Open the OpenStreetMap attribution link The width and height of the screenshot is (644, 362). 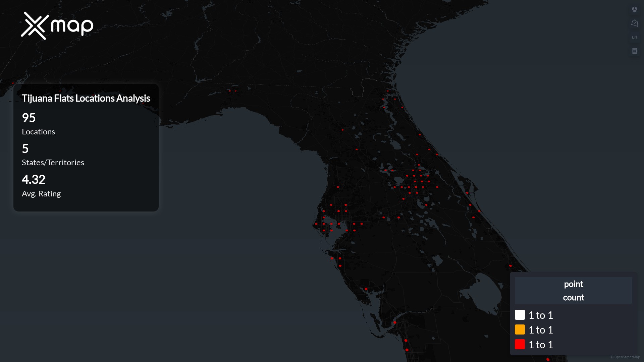coord(627,357)
